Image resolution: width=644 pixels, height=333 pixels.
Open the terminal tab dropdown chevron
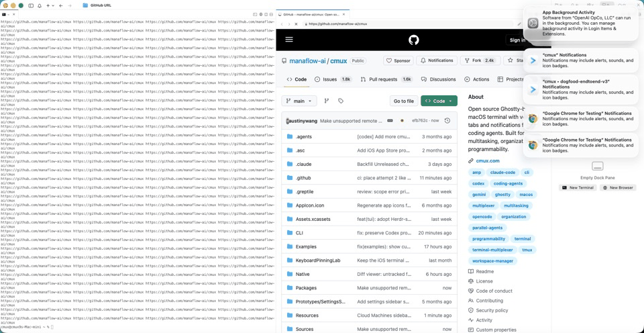click(8, 14)
